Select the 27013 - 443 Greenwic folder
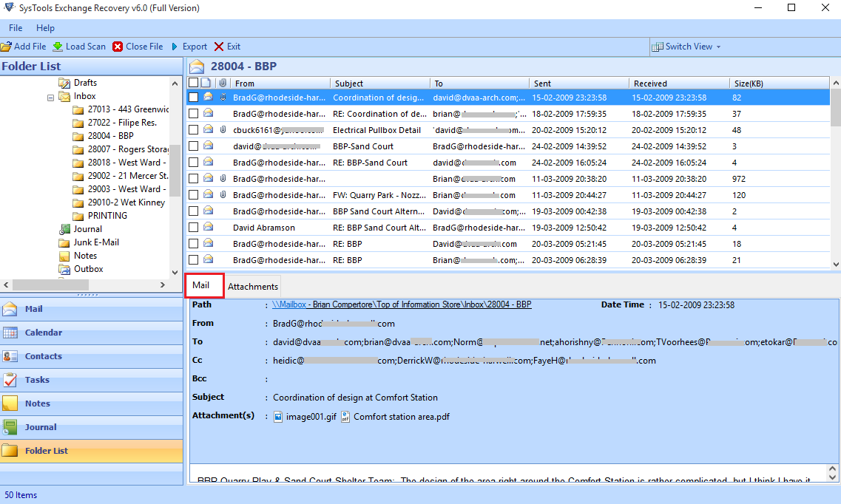 pyautogui.click(x=128, y=109)
